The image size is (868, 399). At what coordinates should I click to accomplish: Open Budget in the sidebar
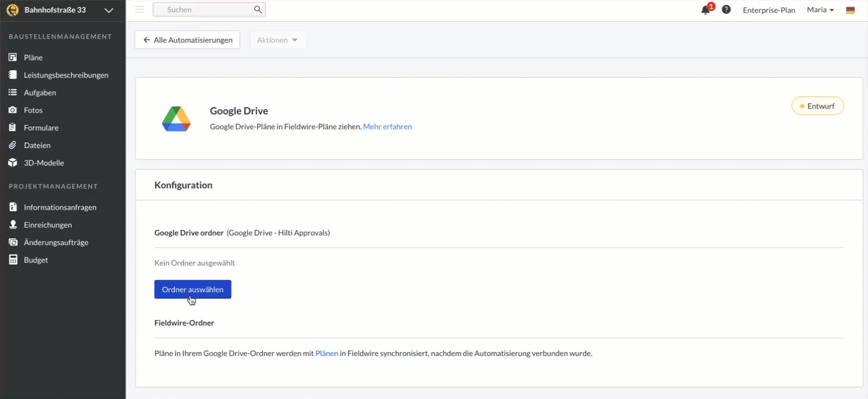click(36, 260)
